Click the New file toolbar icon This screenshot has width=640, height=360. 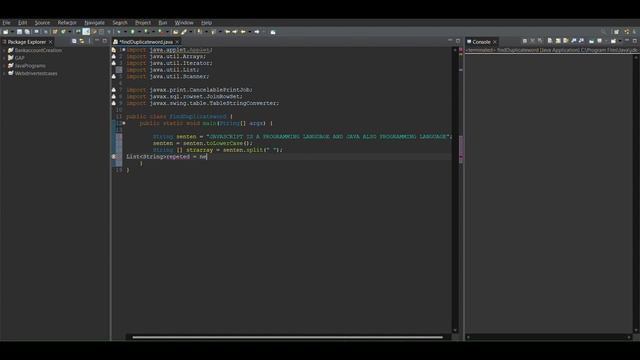pyautogui.click(x=5, y=32)
